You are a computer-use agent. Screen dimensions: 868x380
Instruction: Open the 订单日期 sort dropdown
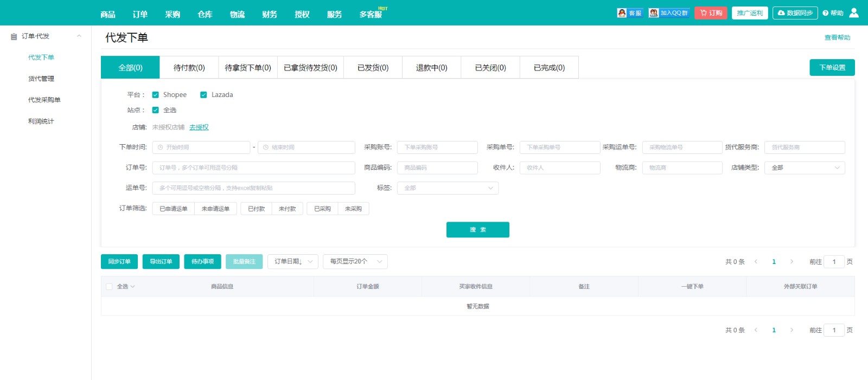pyautogui.click(x=293, y=262)
